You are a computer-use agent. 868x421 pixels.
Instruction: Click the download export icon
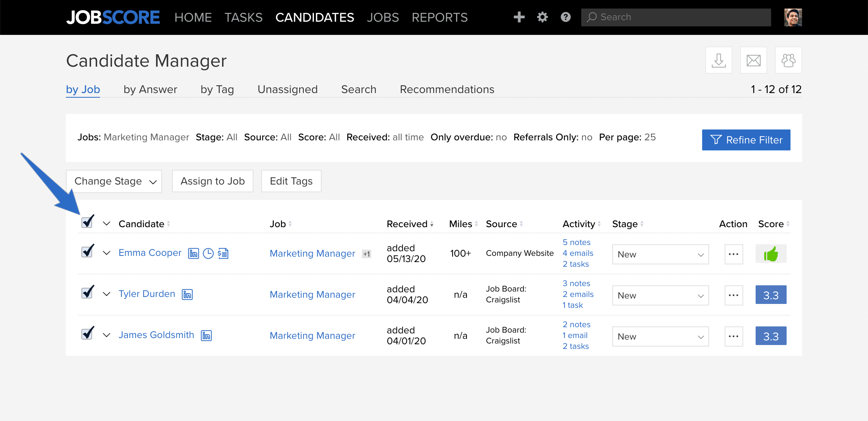tap(719, 60)
